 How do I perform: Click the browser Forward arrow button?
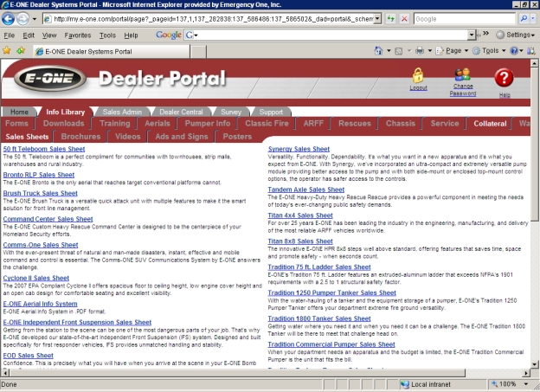pos(22,18)
